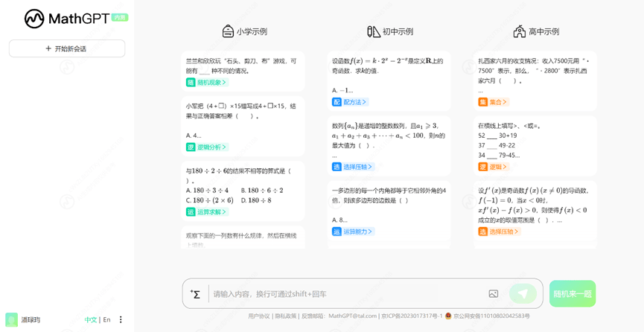Click the MathGPT logo icon
Viewport: 644px width, 332px height.
pyautogui.click(x=34, y=19)
